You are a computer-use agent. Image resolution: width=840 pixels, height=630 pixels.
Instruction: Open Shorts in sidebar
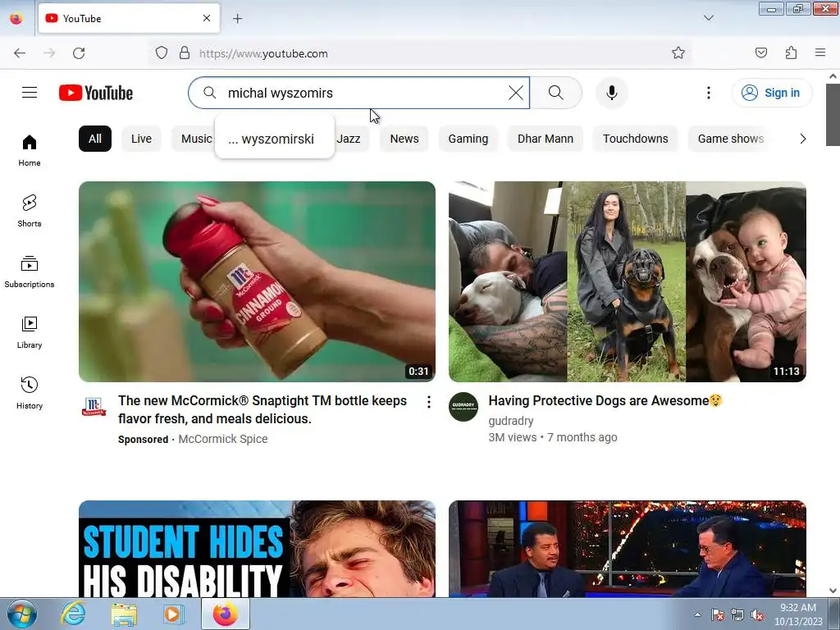(x=30, y=211)
